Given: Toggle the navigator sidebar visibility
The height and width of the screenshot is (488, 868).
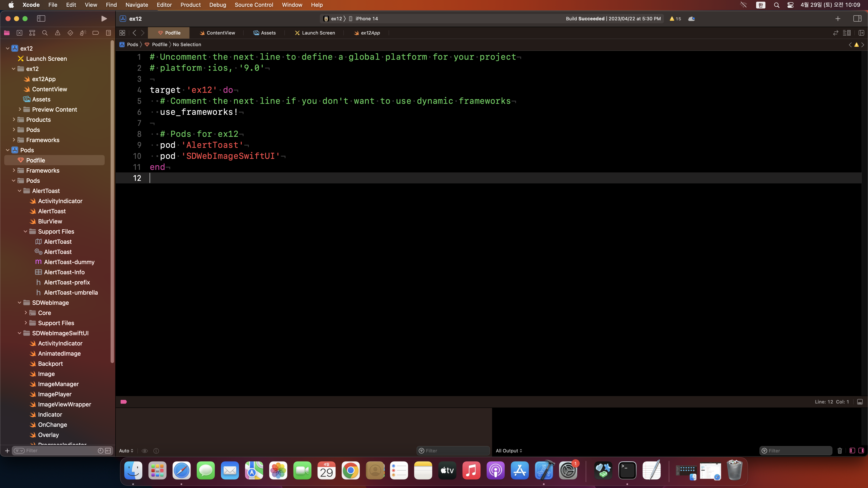Looking at the screenshot, I should pyautogui.click(x=41, y=18).
